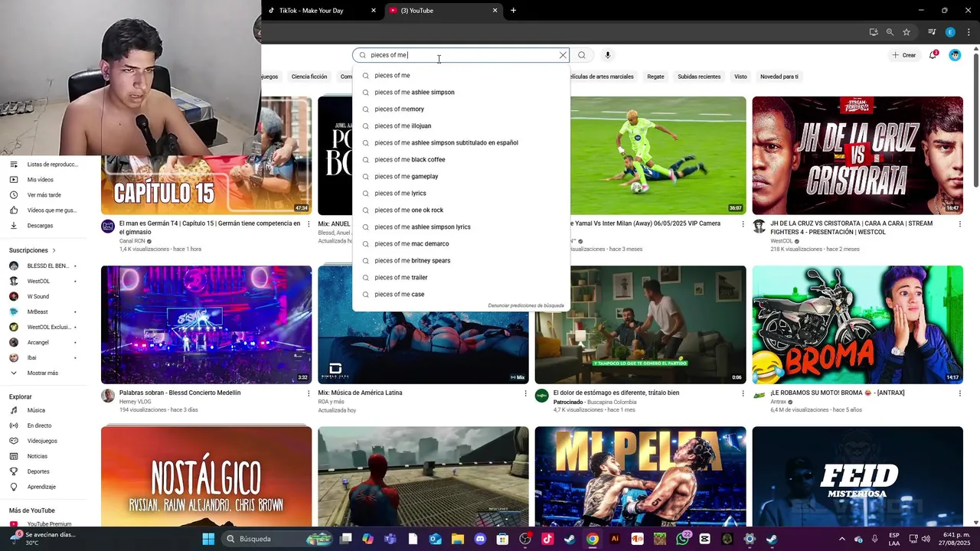Open 'Aprendizaje' under Explorar
Image resolution: width=980 pixels, height=551 pixels.
click(x=43, y=487)
